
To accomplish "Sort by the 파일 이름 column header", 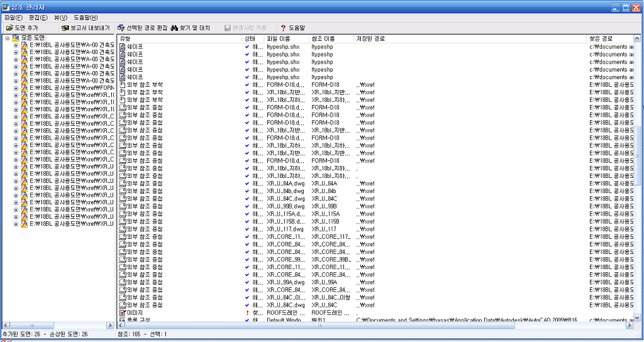I will click(286, 38).
